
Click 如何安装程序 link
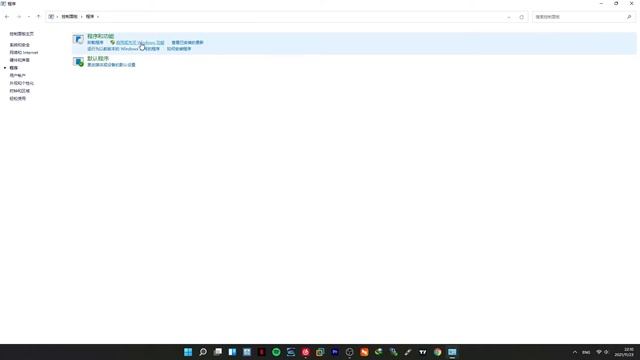pos(179,49)
